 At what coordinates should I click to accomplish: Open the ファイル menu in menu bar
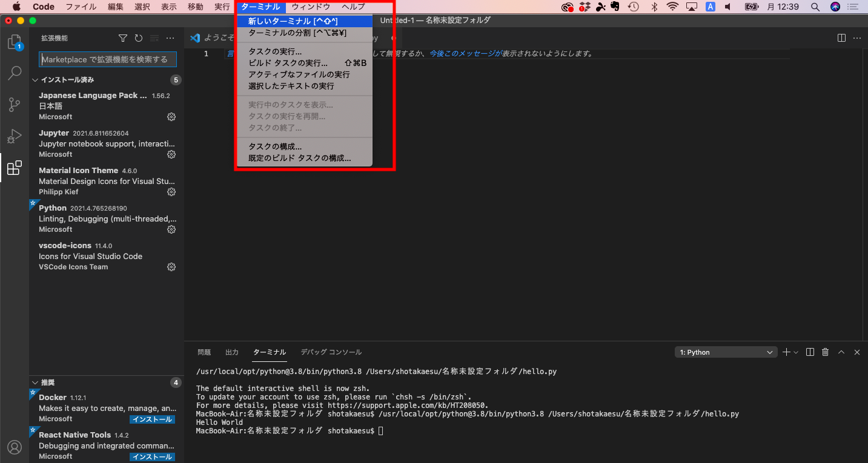[x=81, y=7]
